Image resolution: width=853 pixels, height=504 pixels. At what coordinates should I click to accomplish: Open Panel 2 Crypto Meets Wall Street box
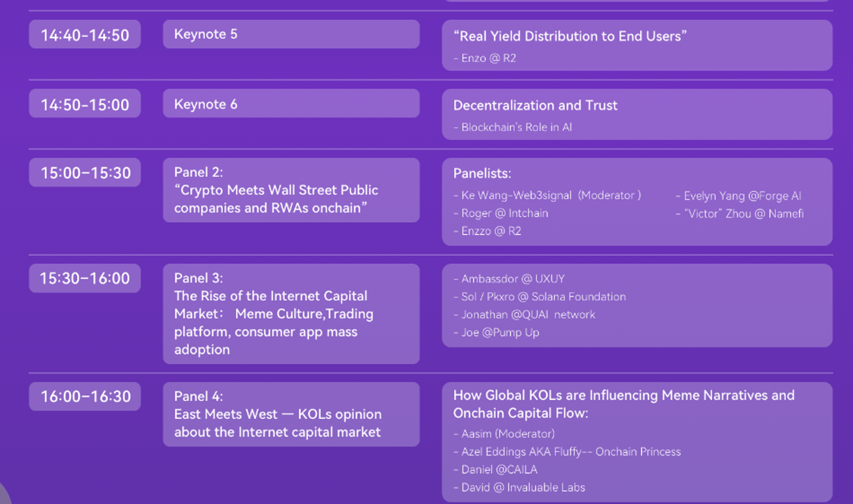pyautogui.click(x=291, y=190)
